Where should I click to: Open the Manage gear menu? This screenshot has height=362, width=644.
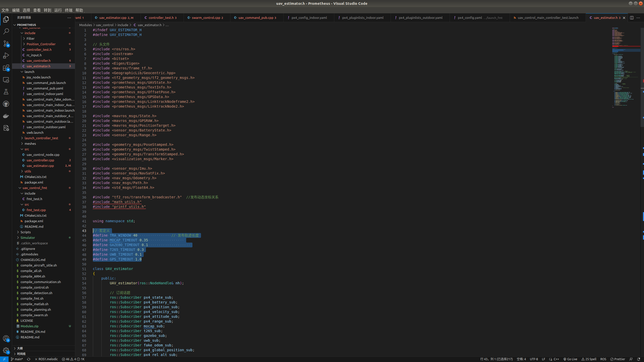point(6,351)
